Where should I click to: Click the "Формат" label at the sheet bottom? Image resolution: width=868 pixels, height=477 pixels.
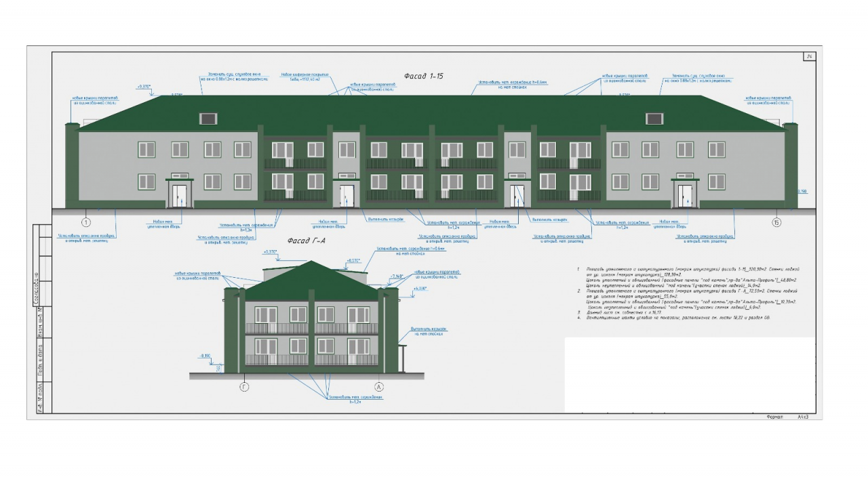point(774,417)
